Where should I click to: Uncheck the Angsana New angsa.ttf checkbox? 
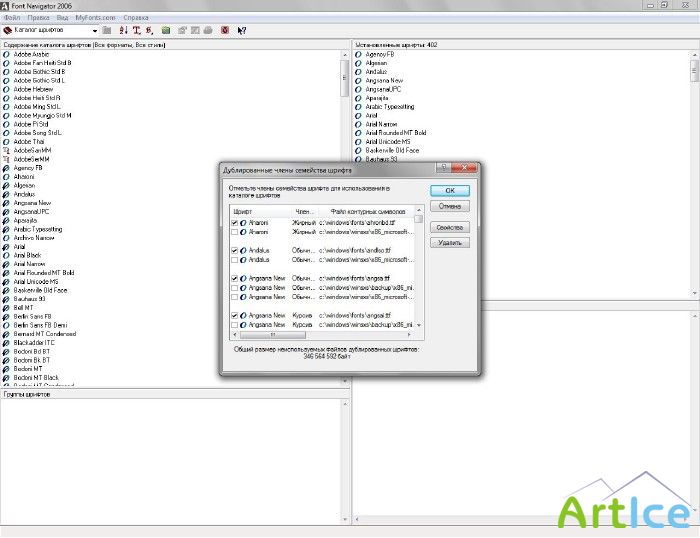235,278
